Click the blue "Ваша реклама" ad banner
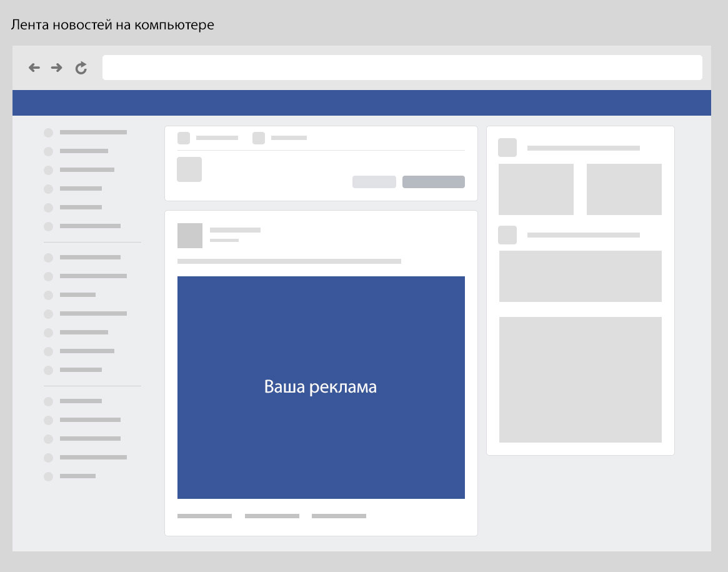Viewport: 728px width, 572px height. [321, 387]
